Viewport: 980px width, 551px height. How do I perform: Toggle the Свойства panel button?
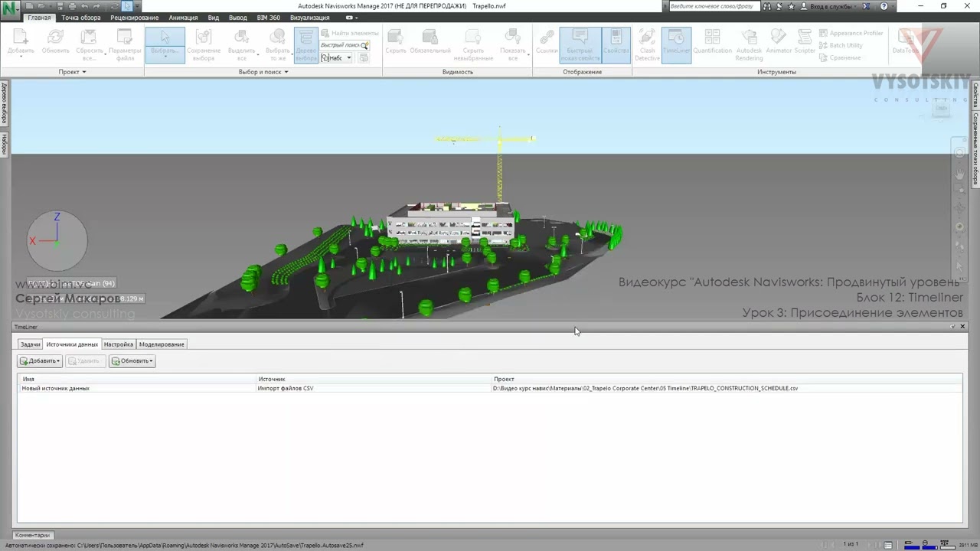point(616,45)
